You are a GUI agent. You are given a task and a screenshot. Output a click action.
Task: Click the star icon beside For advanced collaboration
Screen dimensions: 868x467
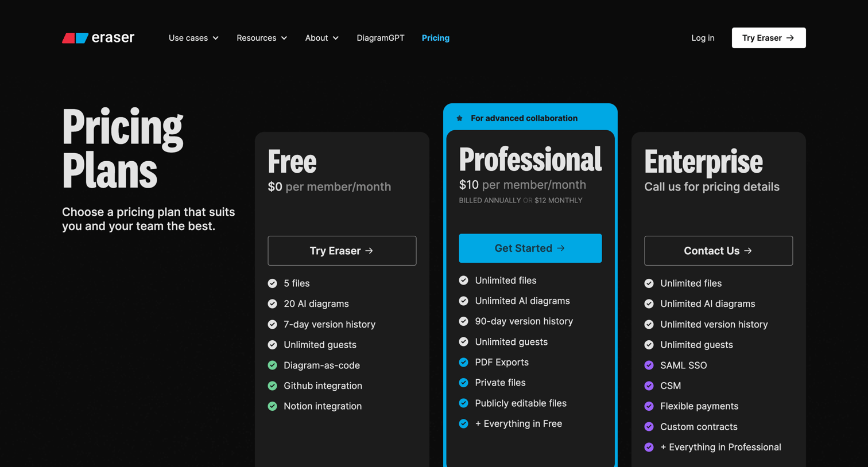(x=459, y=118)
